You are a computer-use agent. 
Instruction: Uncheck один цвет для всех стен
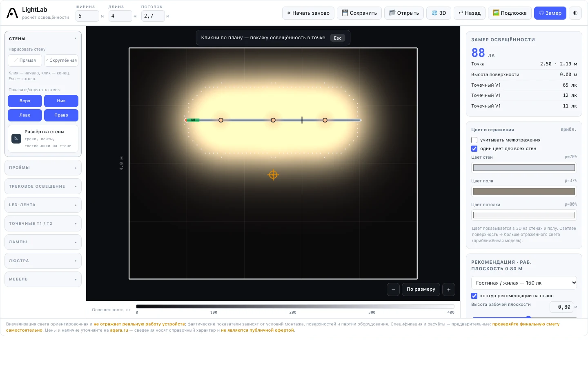click(x=474, y=148)
